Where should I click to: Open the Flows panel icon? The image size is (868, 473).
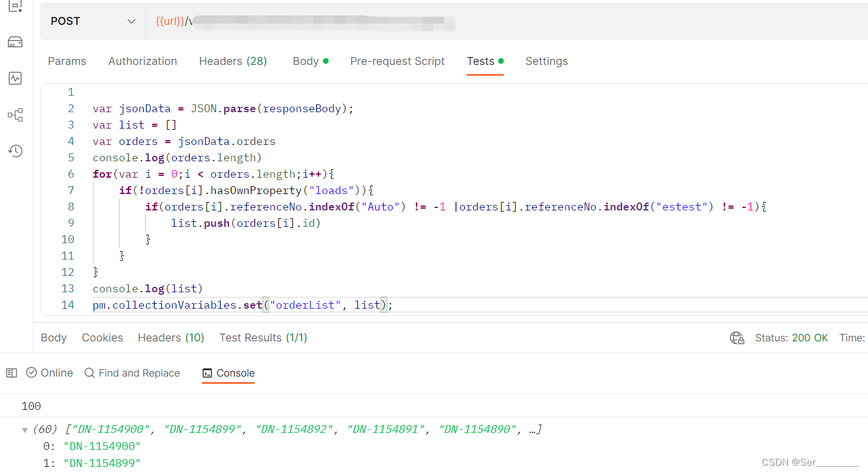[15, 115]
